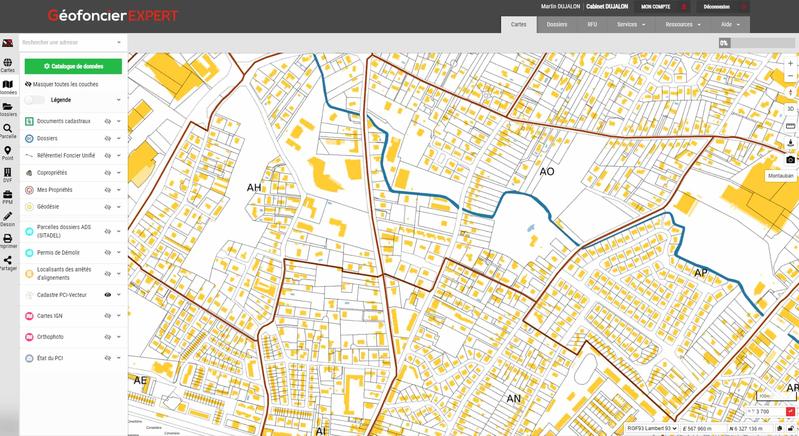The height and width of the screenshot is (436, 799).
Task: Click the Catalogue de données button
Action: (x=73, y=66)
